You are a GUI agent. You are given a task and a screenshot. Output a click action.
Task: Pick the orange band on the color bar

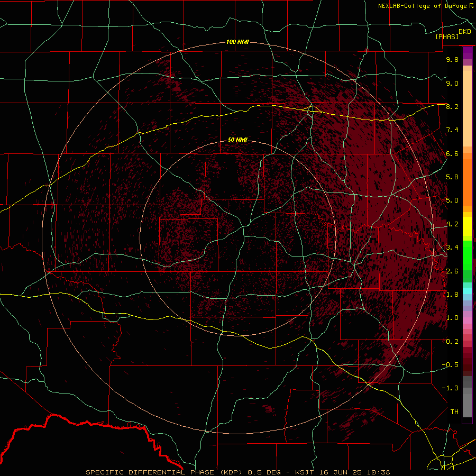tap(467, 183)
